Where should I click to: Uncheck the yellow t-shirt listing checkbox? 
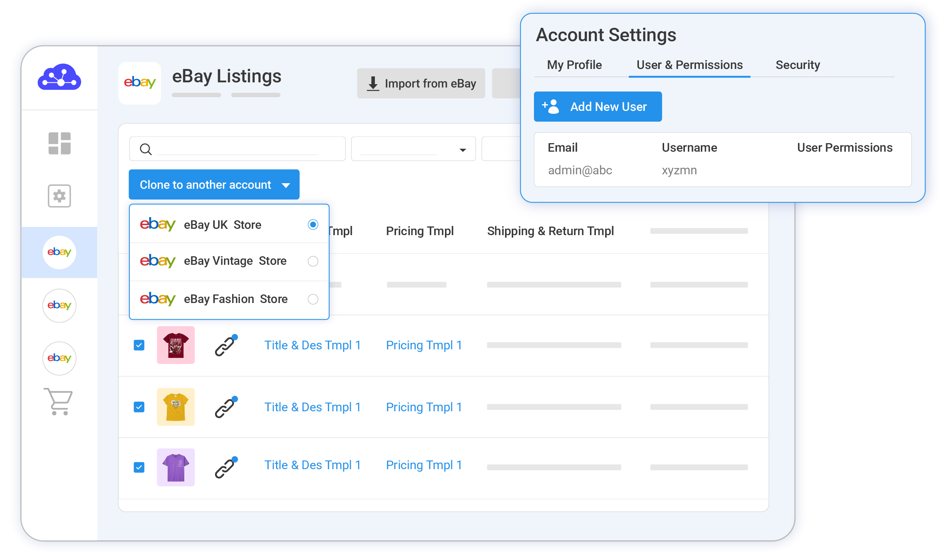(x=139, y=407)
